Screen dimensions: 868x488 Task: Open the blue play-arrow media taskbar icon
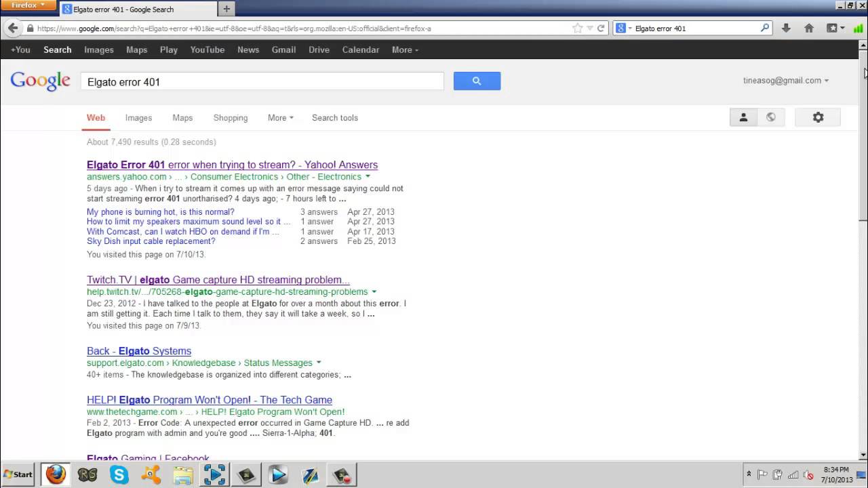(278, 474)
